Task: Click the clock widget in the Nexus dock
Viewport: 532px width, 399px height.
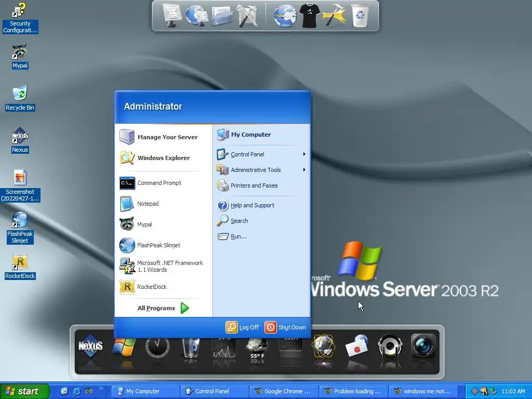Action: coord(157,348)
